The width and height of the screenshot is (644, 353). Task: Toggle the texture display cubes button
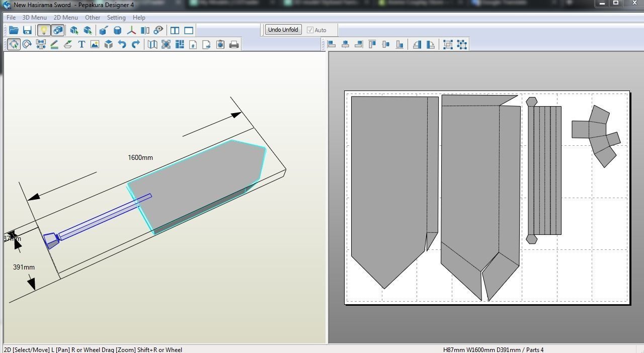point(57,30)
